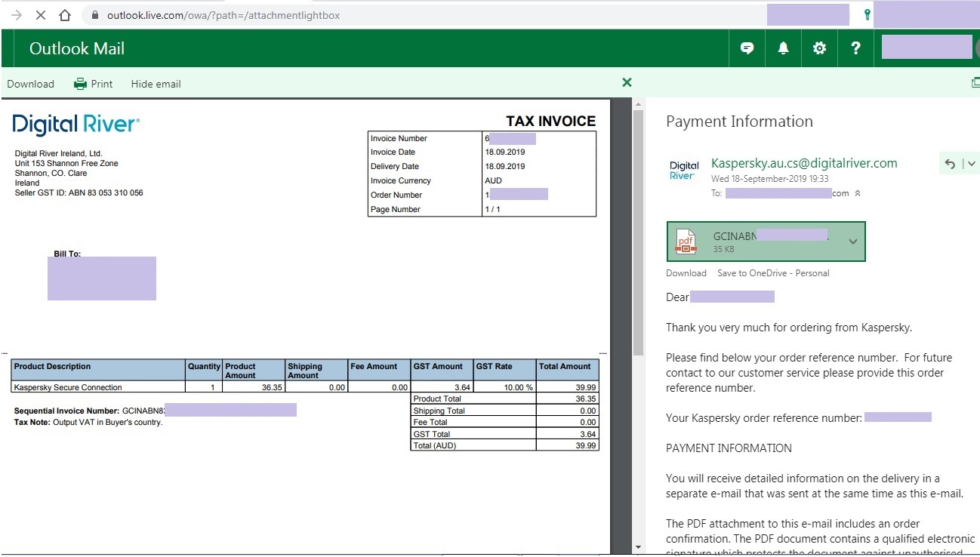The width and height of the screenshot is (980, 557).
Task: Click the PDF file icon on the attachment
Action: (686, 241)
